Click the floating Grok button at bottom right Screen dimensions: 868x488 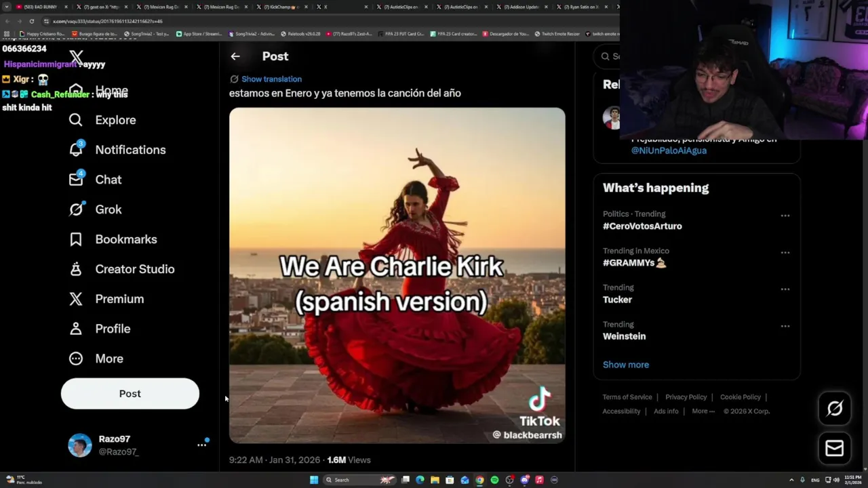pyautogui.click(x=835, y=408)
